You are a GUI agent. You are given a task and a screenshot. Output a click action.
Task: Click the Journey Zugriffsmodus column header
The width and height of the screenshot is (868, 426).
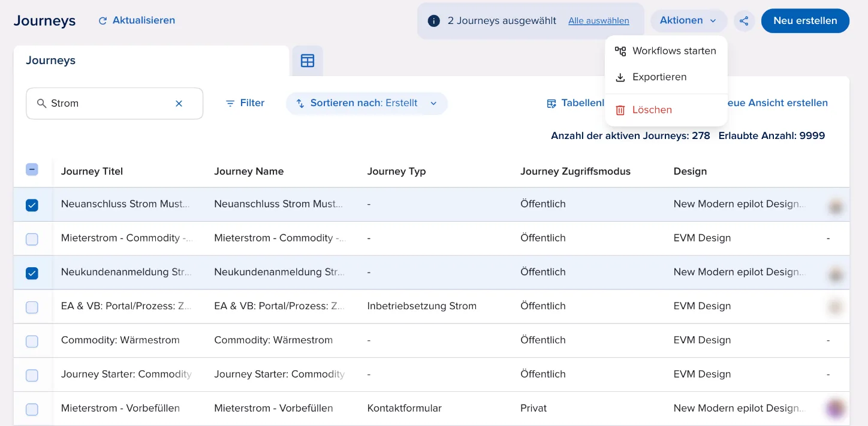click(x=575, y=171)
